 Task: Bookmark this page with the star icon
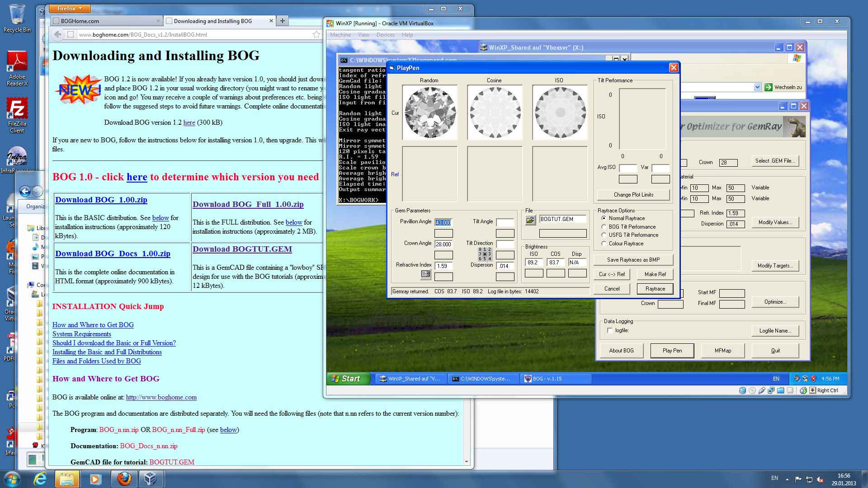316,34
